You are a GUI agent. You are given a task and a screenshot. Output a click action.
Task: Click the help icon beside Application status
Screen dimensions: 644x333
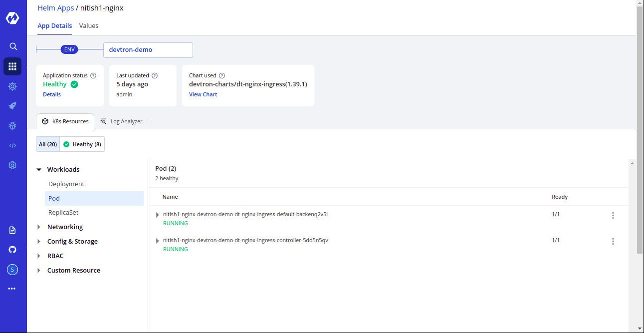click(x=93, y=75)
